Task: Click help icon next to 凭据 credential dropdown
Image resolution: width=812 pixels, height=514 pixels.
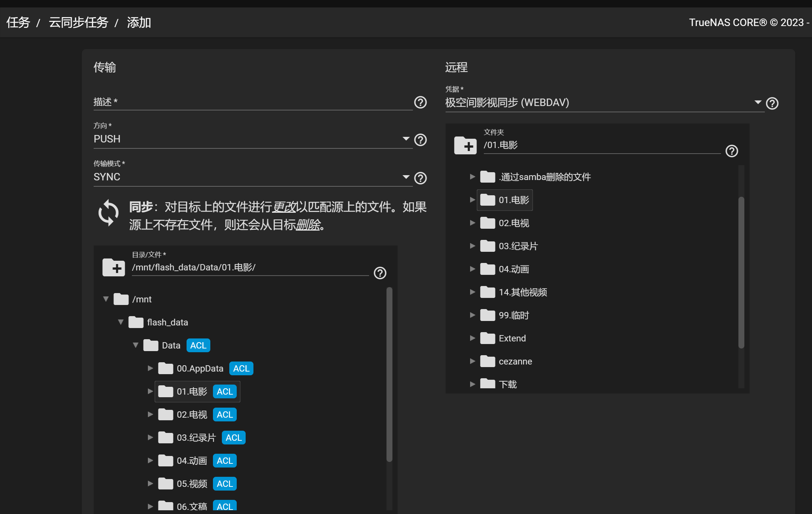Action: click(772, 103)
